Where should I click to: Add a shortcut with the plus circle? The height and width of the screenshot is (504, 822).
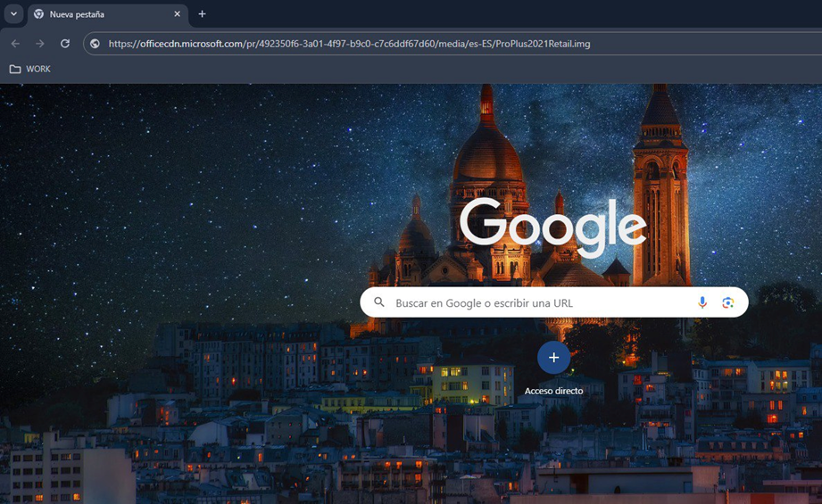(x=553, y=358)
